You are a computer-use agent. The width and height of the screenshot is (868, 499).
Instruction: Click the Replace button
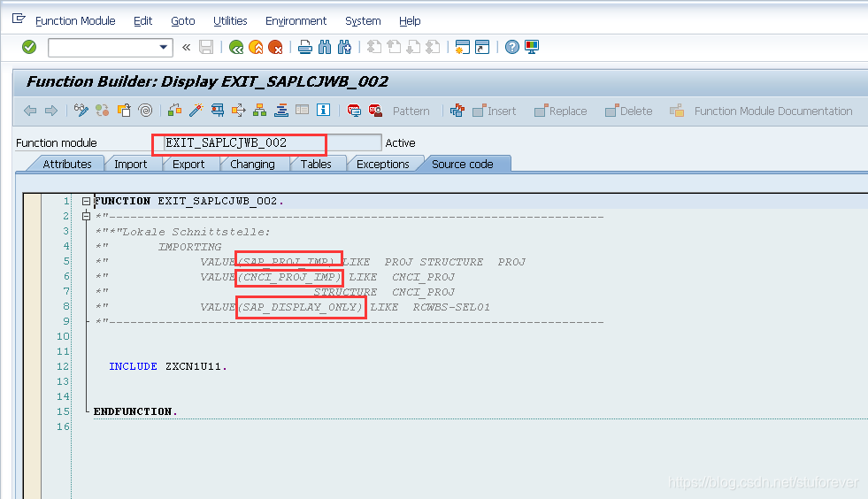[560, 111]
